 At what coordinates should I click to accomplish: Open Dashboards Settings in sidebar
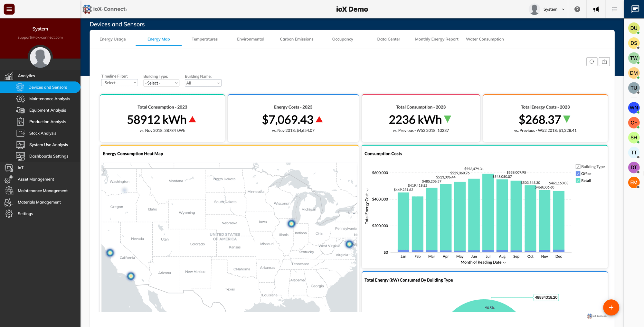pos(49,156)
